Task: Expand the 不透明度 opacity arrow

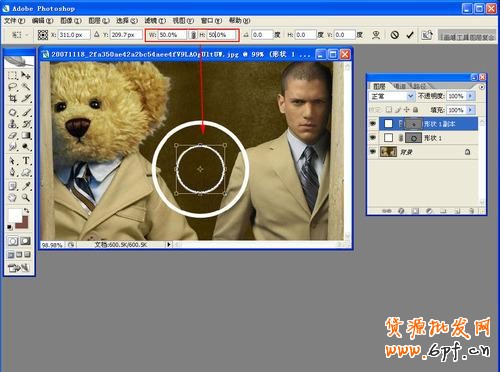Action: coord(471,96)
